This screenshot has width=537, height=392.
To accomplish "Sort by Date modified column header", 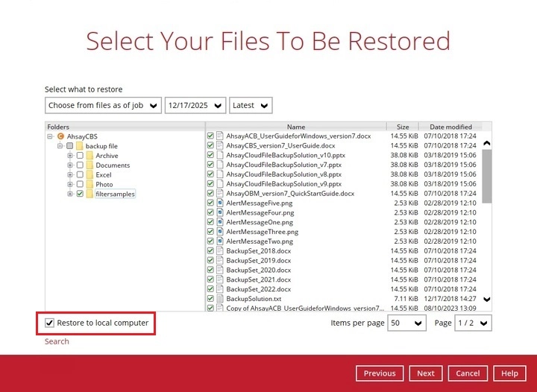I will [x=450, y=127].
